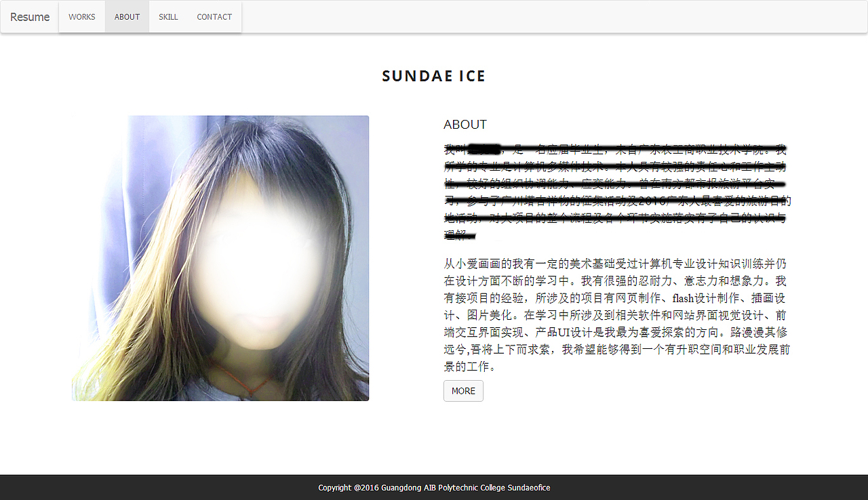868x500 pixels.
Task: Click the paragraph starting with 从小爱画画
Action: [617, 315]
